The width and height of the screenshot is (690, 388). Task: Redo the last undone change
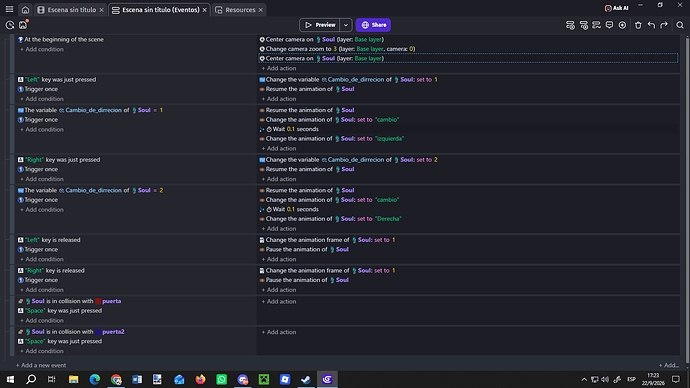pos(664,25)
